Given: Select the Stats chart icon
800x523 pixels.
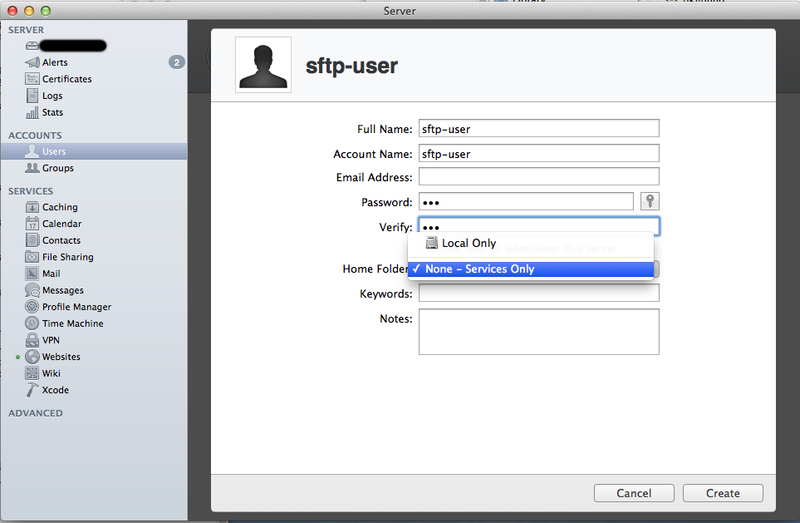Looking at the screenshot, I should point(33,112).
